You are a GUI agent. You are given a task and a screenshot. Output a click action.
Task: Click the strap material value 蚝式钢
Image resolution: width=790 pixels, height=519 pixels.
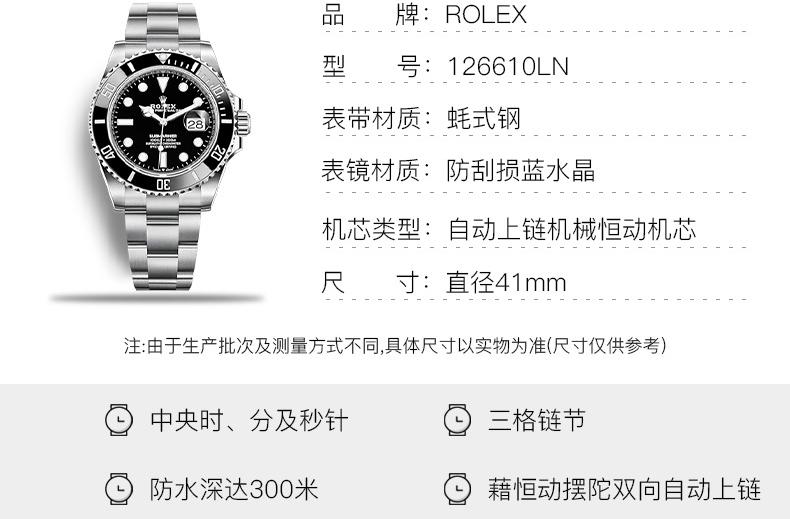point(483,119)
